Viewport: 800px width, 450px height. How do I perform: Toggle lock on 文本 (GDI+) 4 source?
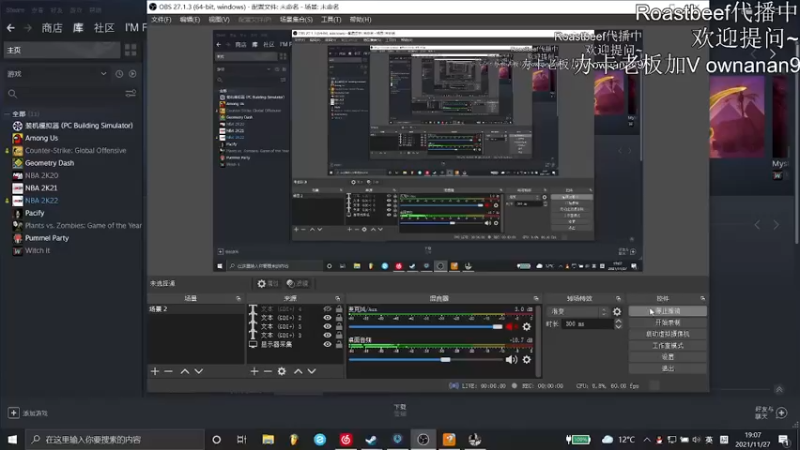click(339, 309)
